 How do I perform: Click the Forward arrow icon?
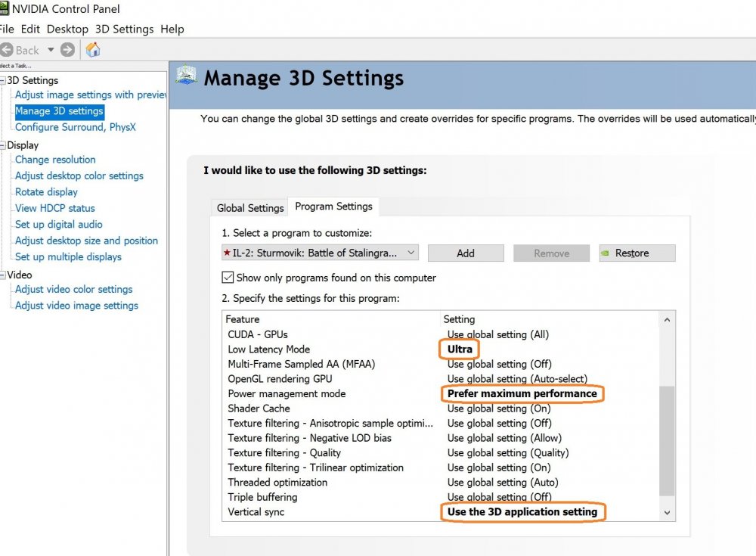pos(67,50)
